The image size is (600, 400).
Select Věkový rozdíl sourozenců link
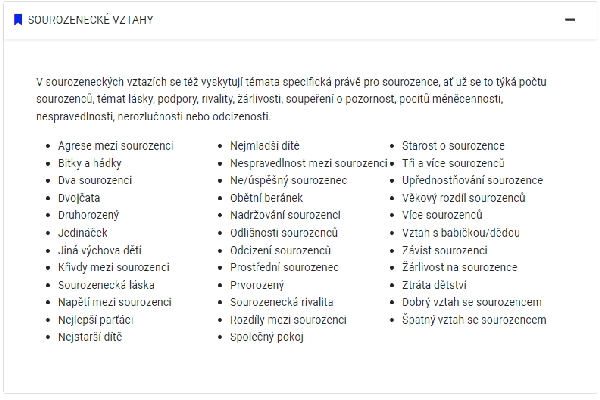click(463, 198)
